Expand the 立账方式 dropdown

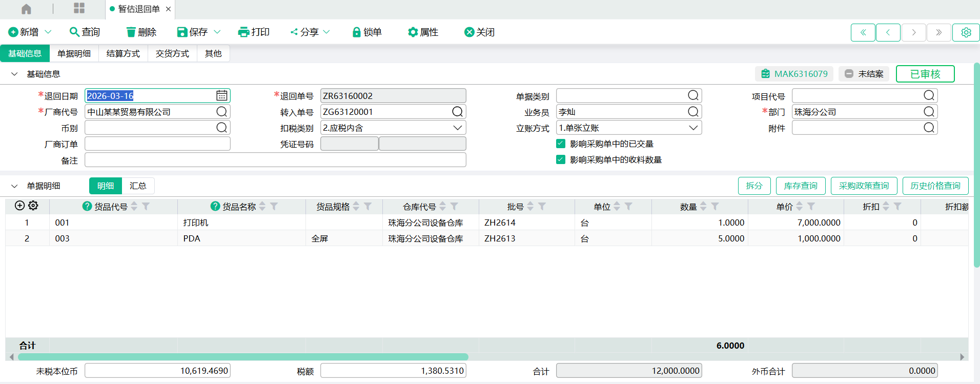click(693, 128)
